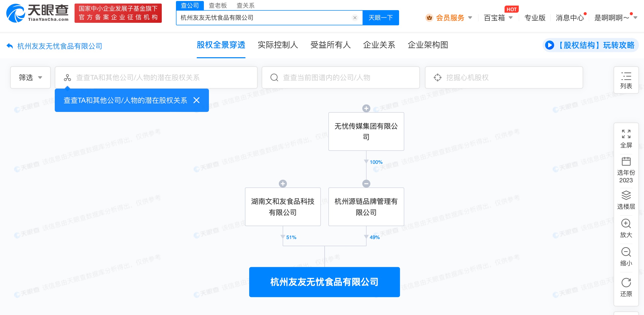Click the in-graph company/person search field

[x=341, y=77]
